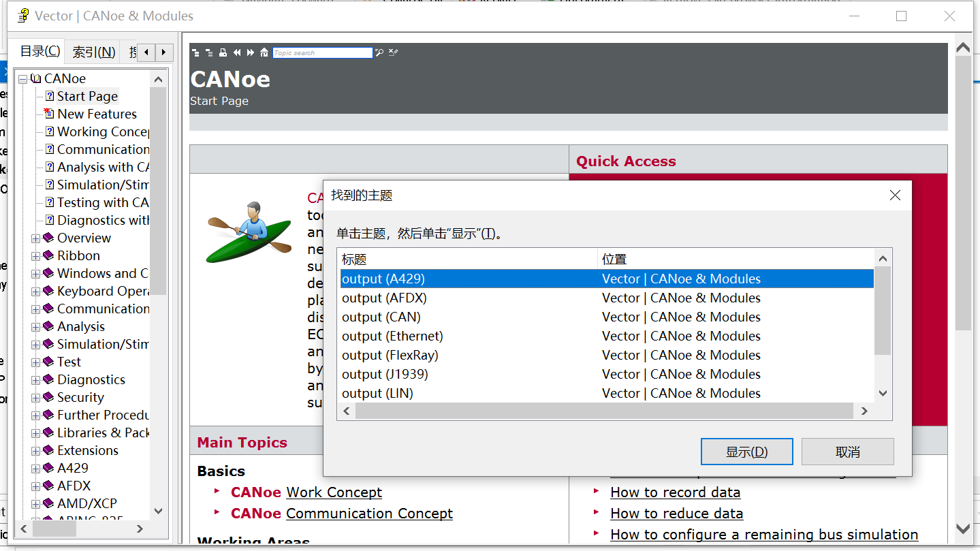Go to previous topic with double-left arrow

pyautogui.click(x=236, y=52)
